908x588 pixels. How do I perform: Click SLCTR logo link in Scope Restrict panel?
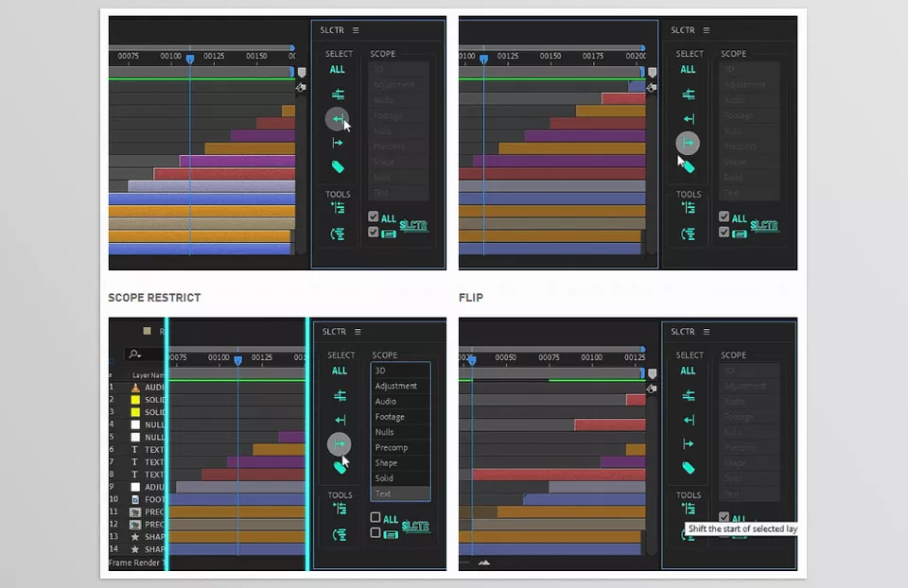tap(416, 526)
